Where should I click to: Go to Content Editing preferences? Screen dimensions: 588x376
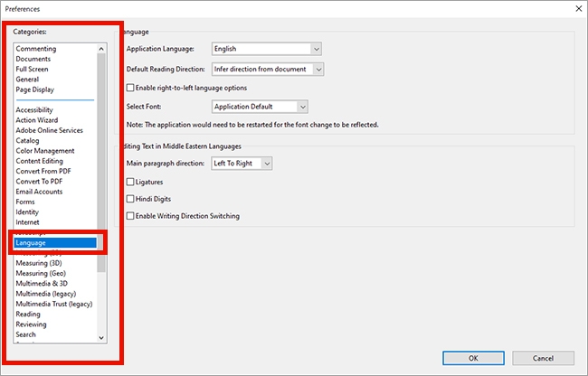click(39, 161)
